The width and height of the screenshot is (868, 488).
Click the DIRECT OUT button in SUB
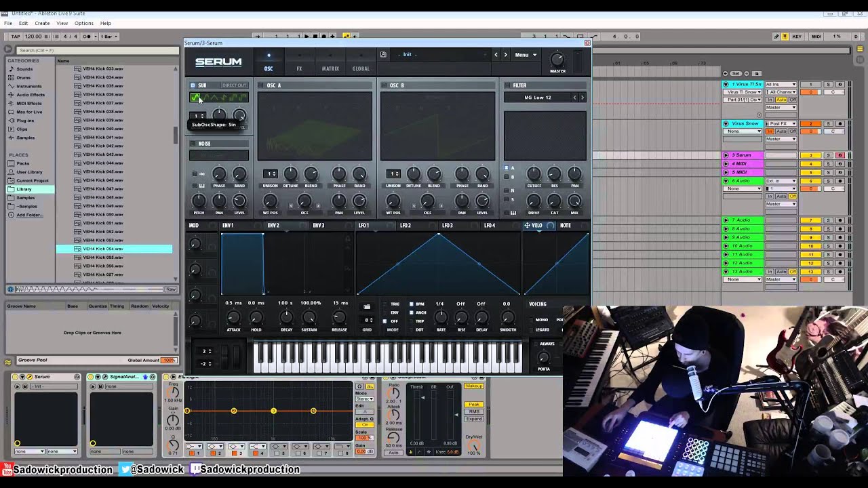click(x=234, y=85)
